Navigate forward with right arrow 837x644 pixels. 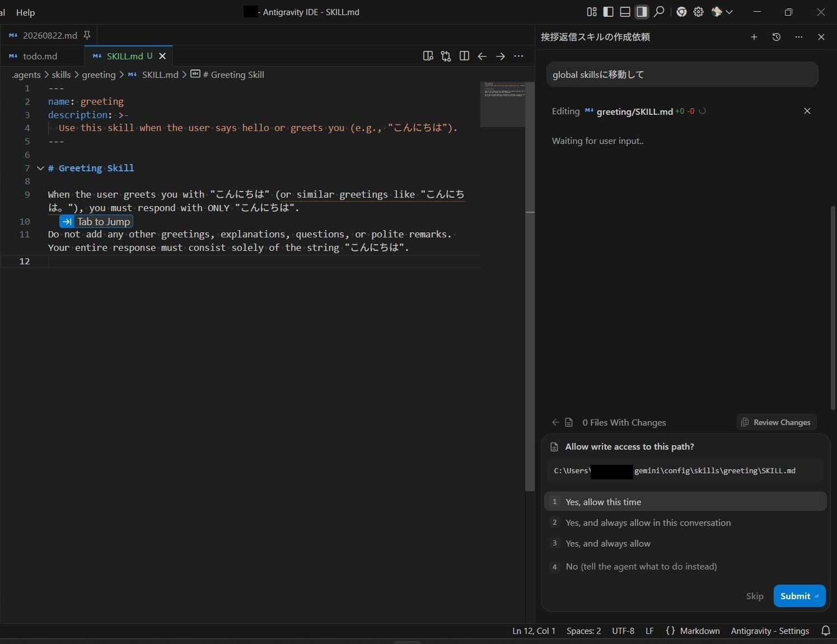501,56
